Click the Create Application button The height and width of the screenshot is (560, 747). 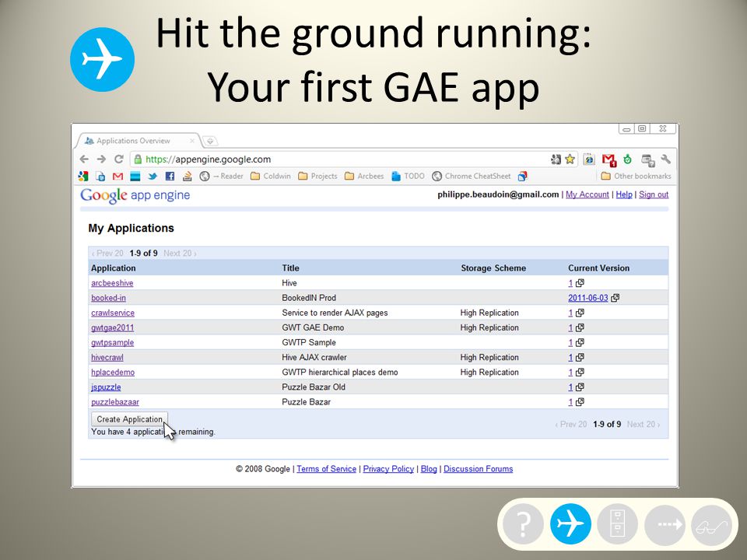coord(130,419)
